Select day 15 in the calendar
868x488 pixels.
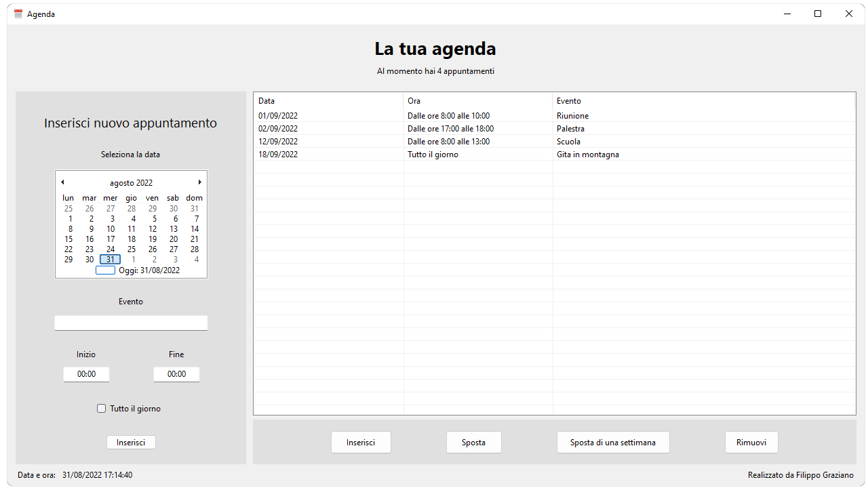click(68, 239)
